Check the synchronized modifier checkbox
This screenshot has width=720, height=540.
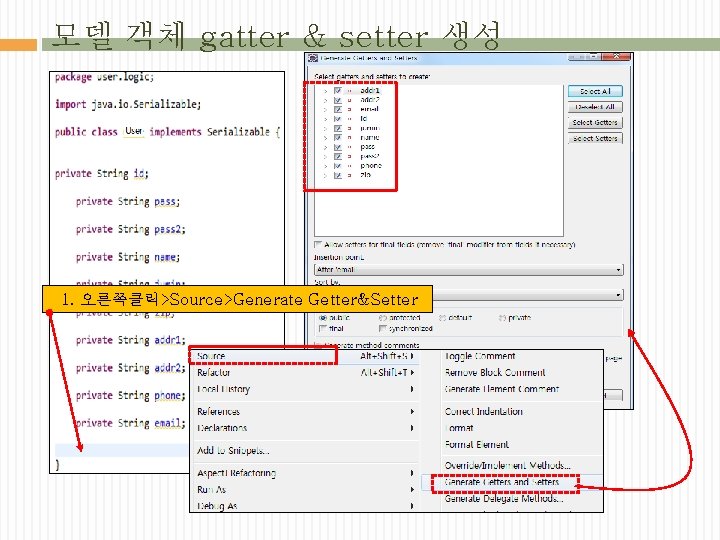[382, 328]
